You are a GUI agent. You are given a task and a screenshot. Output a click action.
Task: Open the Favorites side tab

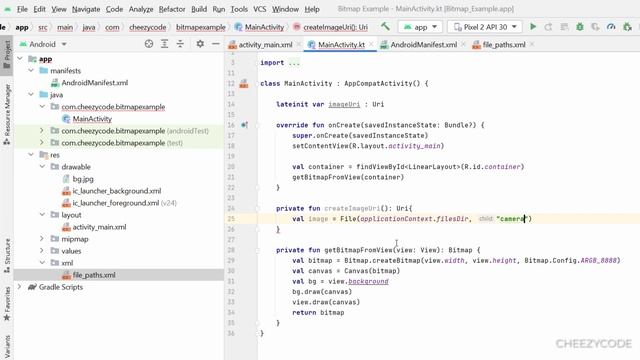(x=7, y=304)
